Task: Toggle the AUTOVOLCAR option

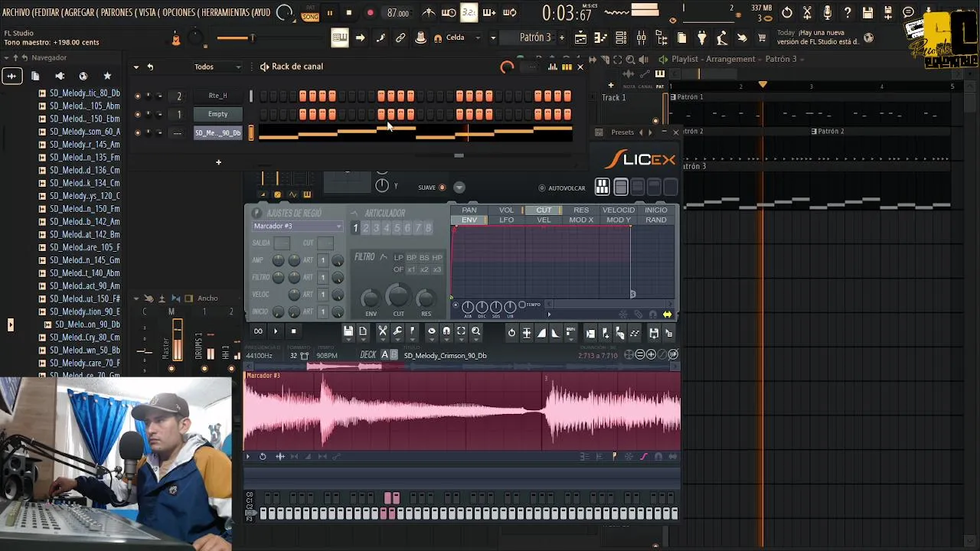Action: point(542,188)
